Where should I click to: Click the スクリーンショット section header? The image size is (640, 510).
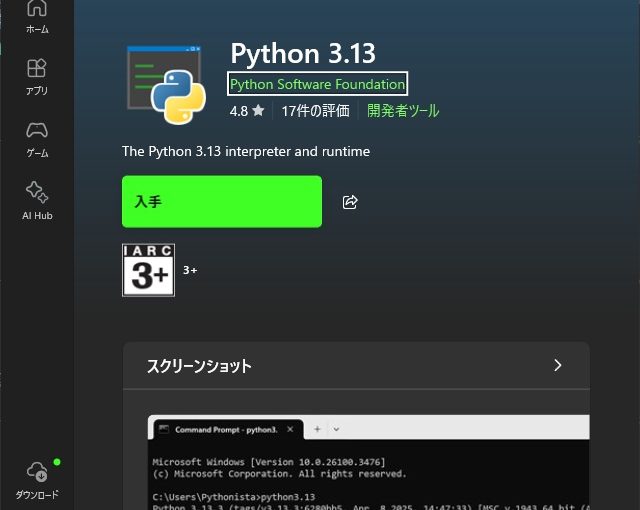356,366
